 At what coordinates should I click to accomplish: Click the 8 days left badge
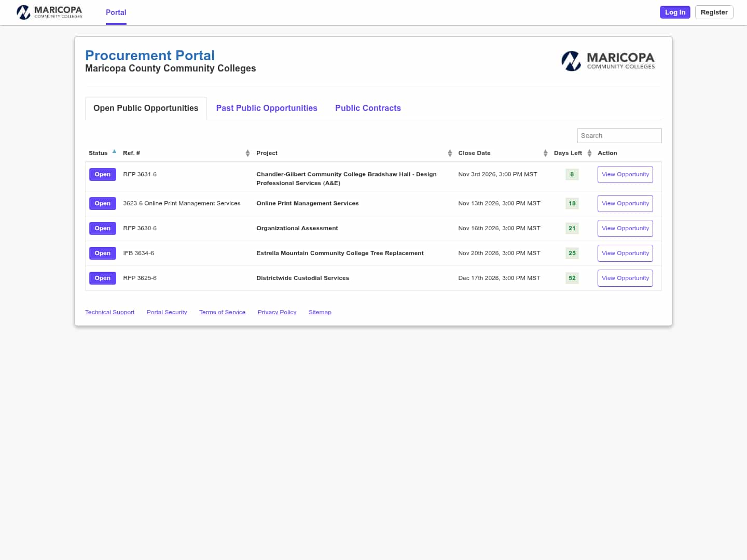572,175
